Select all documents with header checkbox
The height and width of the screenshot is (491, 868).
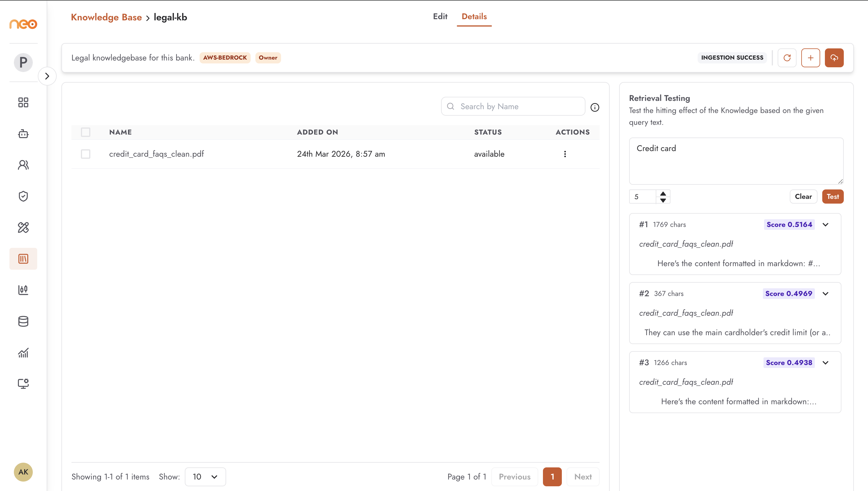click(x=86, y=132)
